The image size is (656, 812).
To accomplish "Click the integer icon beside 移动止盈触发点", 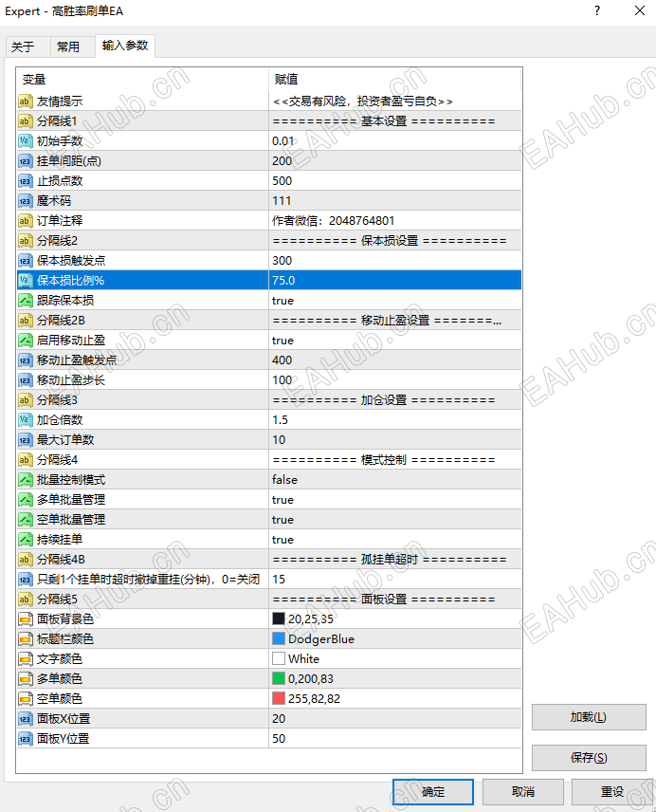I will coord(25,360).
